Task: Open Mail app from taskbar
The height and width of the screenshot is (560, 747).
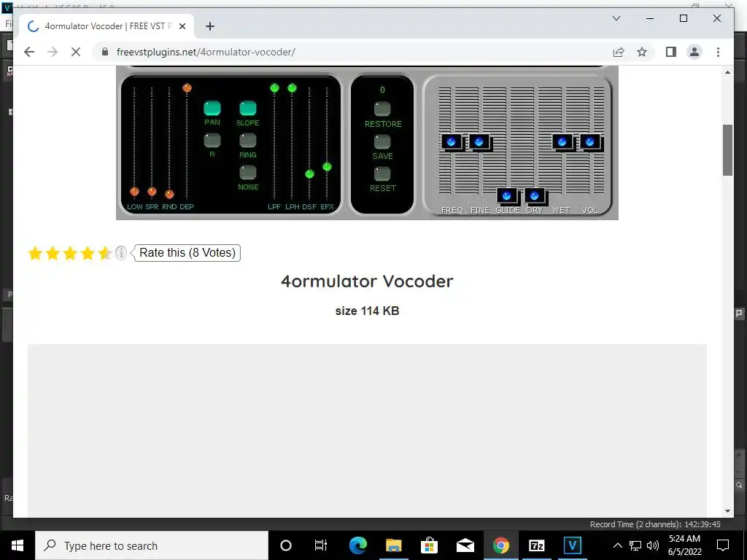Action: [x=465, y=545]
